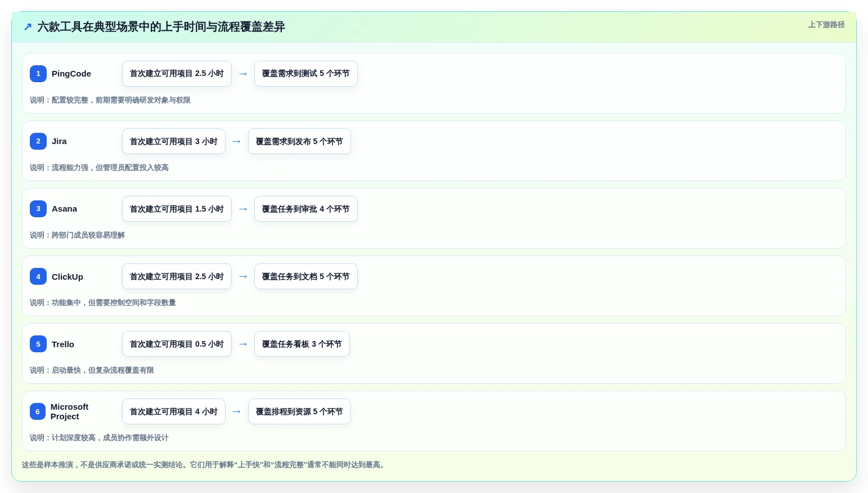Click the diagonal arrow icon beside the title
This screenshot has height=493, width=868.
[28, 26]
